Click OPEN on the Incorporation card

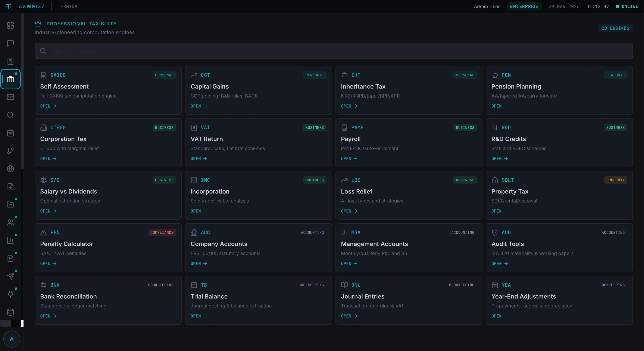coord(199,211)
